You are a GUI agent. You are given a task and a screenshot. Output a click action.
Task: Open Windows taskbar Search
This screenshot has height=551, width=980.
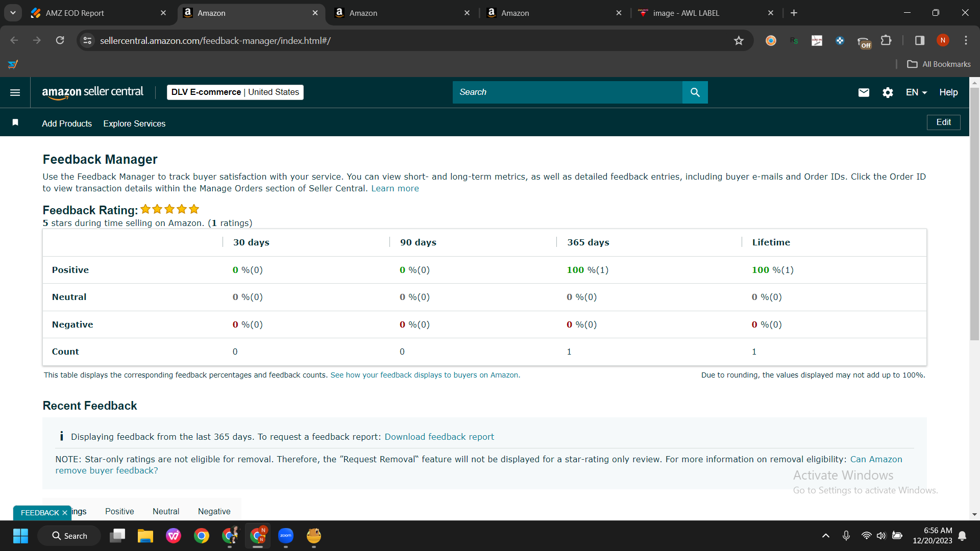pyautogui.click(x=69, y=536)
